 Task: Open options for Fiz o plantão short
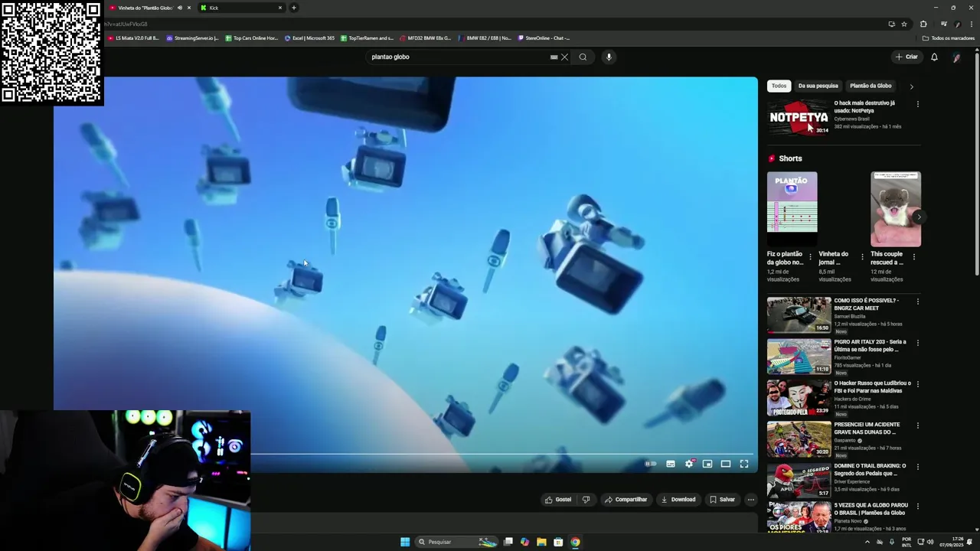coord(810,257)
